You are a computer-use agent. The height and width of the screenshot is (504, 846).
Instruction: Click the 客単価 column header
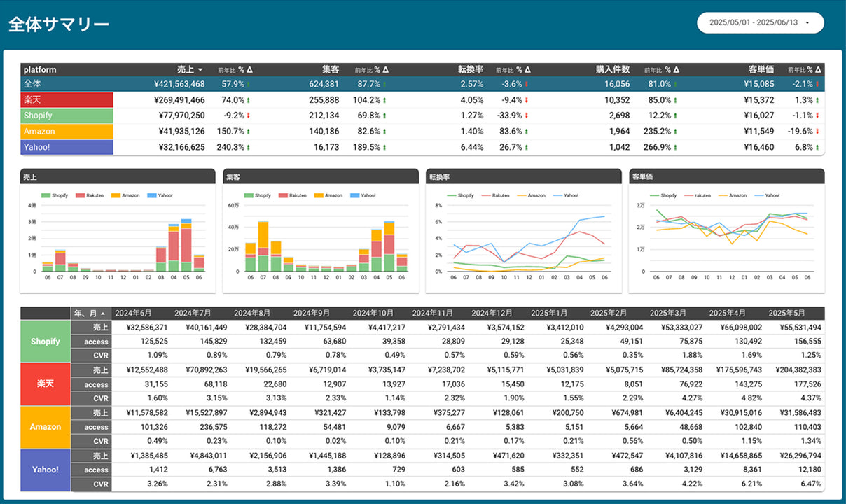click(760, 70)
